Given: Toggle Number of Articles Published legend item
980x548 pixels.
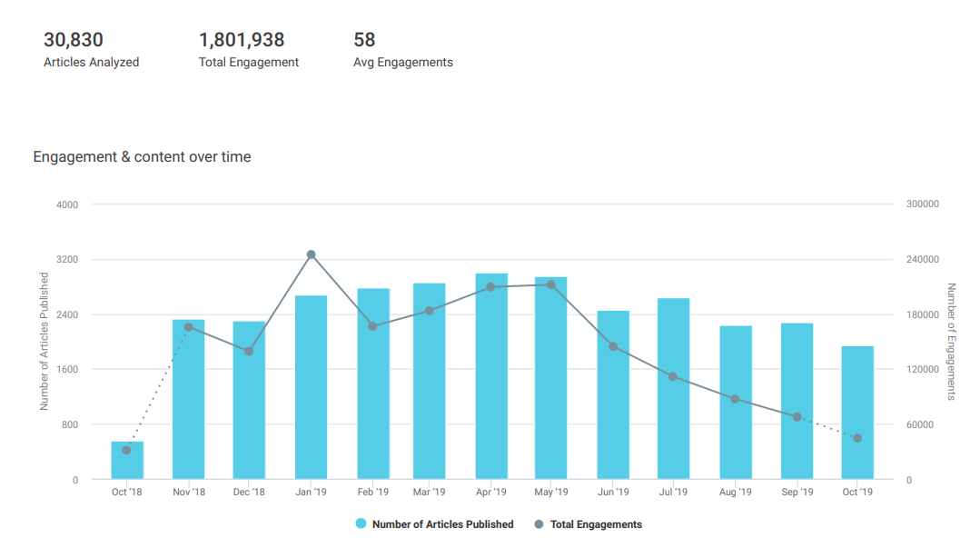Looking at the screenshot, I should coord(442,524).
